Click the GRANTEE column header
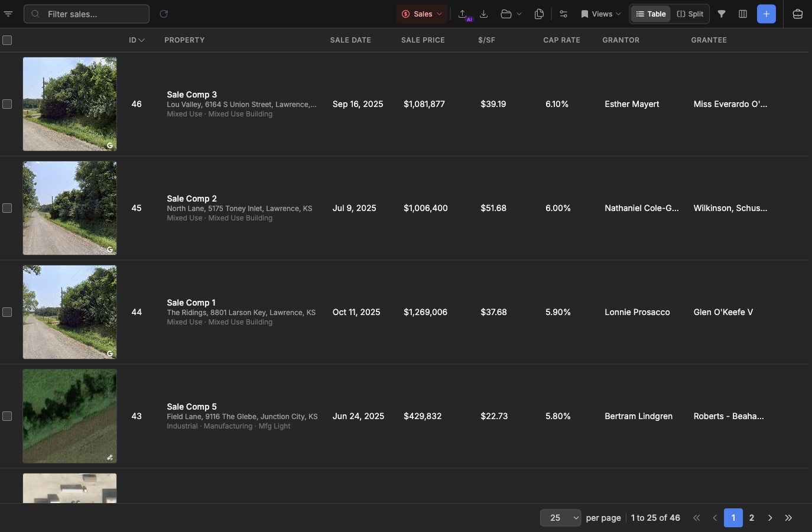The width and height of the screenshot is (812, 532). tap(709, 40)
